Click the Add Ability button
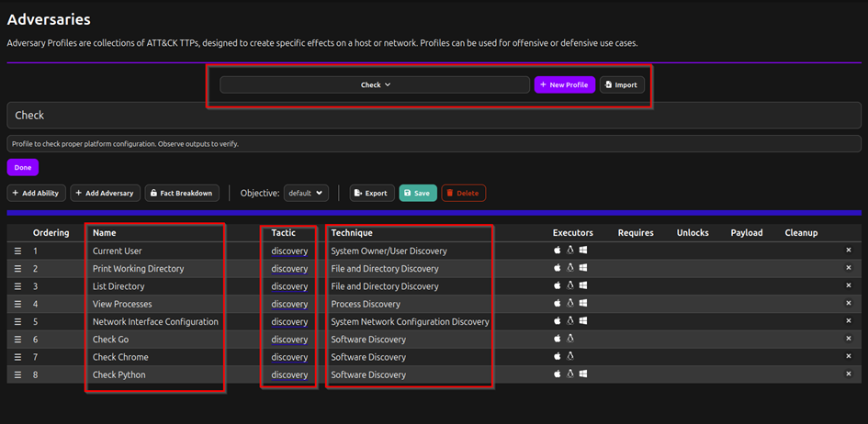 (36, 193)
